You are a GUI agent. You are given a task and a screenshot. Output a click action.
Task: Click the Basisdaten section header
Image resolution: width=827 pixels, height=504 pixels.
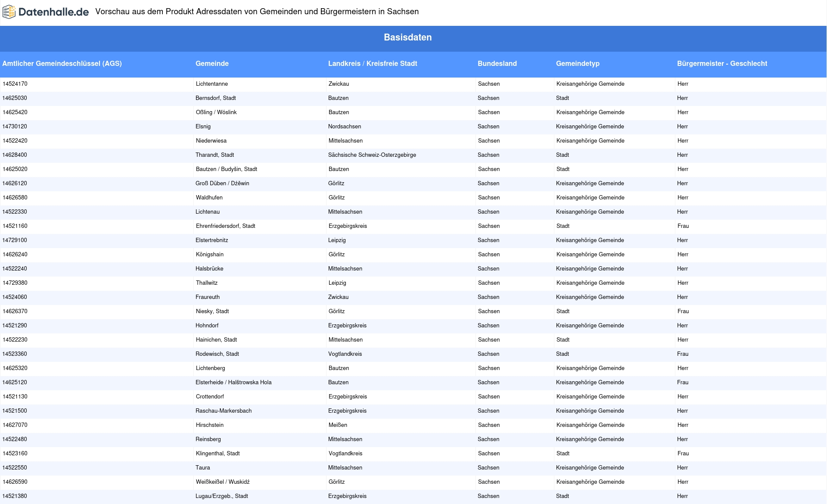407,37
